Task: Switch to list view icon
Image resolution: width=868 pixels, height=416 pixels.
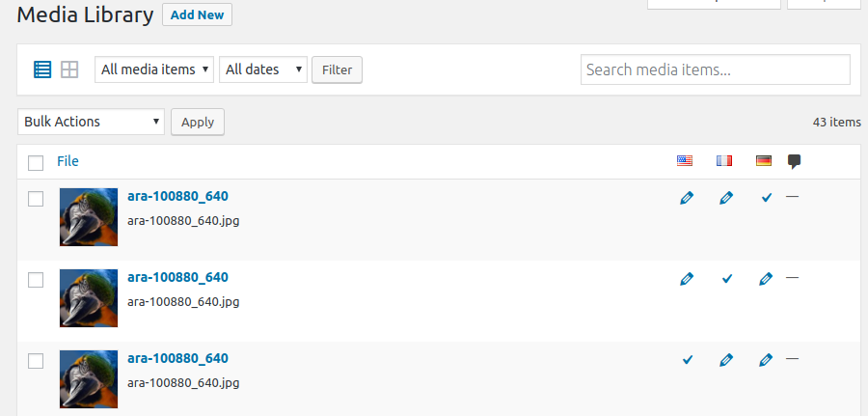Action: click(x=42, y=69)
